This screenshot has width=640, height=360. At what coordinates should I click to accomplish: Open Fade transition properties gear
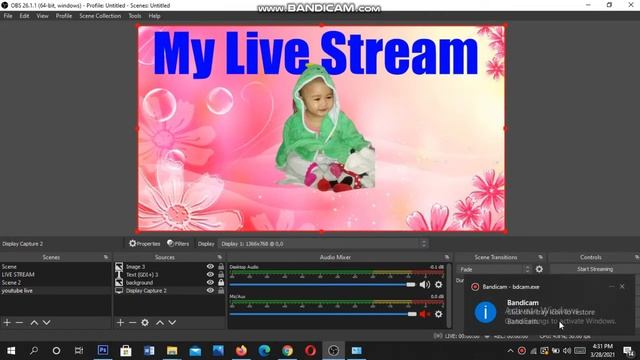click(x=539, y=269)
